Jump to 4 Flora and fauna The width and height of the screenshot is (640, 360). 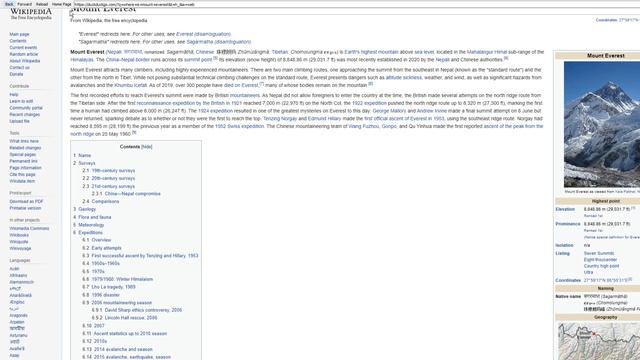click(92, 217)
